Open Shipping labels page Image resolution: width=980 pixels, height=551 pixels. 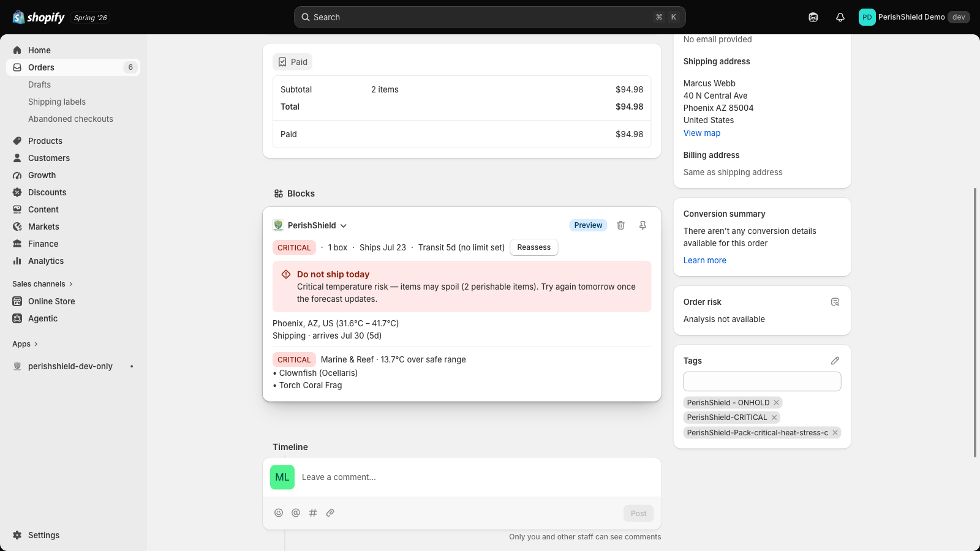(x=57, y=102)
